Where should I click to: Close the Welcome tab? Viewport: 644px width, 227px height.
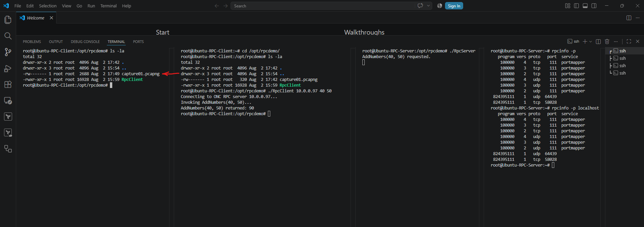pos(51,18)
